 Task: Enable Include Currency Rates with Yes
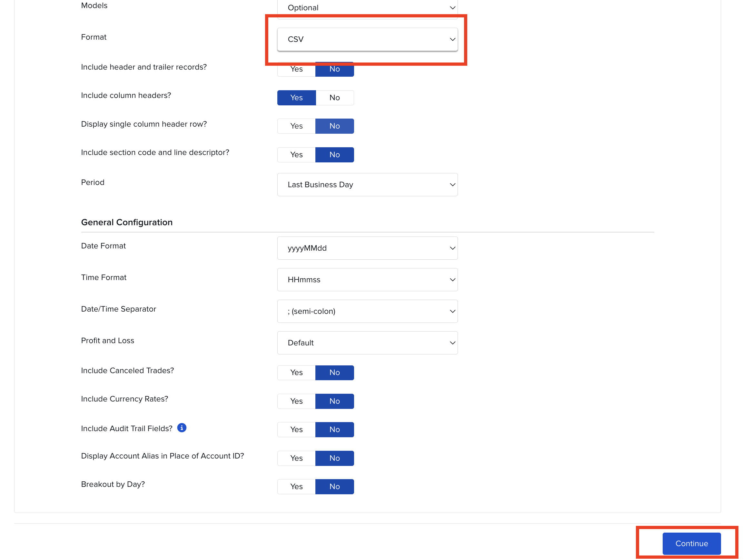tap(296, 401)
